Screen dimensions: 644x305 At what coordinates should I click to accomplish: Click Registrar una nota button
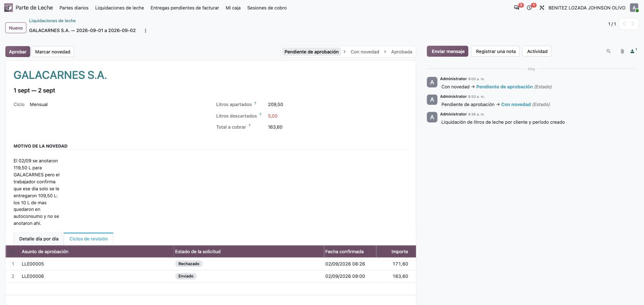495,51
